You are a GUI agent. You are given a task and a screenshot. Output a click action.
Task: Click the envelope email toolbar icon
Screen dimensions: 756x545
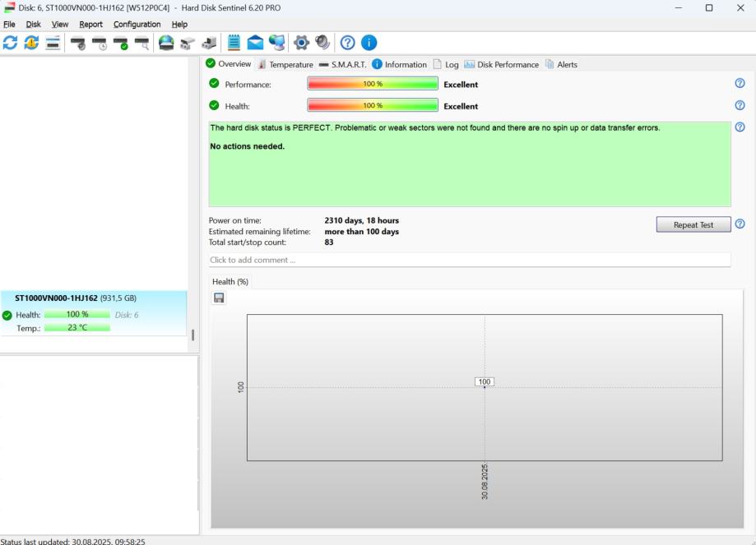tap(256, 43)
